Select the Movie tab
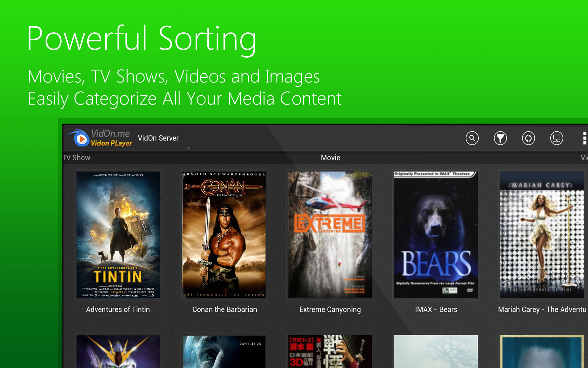Viewport: 588px width, 368px height. click(330, 158)
